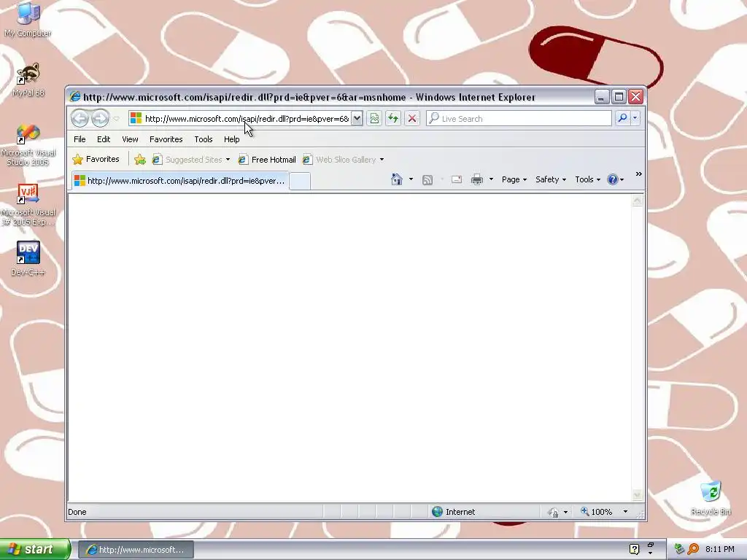Open Free Hotmail favorite link
Viewport: 747px width, 560px height.
point(267,160)
